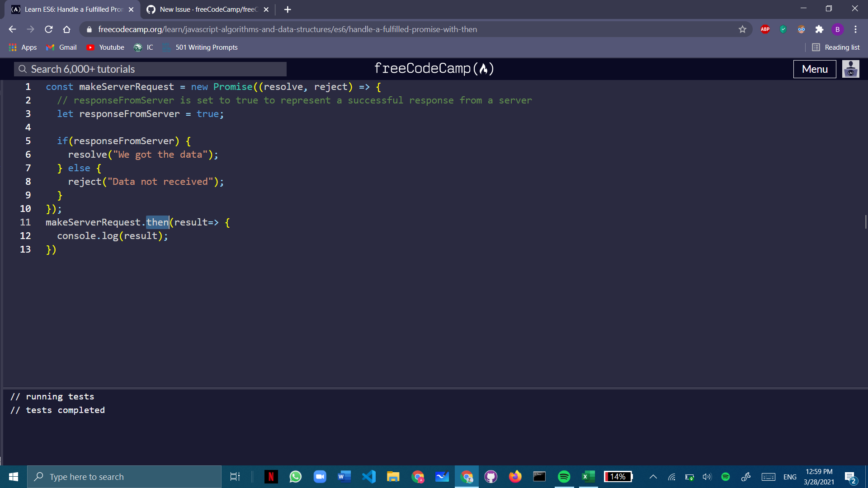
Task: Open the browser profile B menu
Action: coord(838,29)
